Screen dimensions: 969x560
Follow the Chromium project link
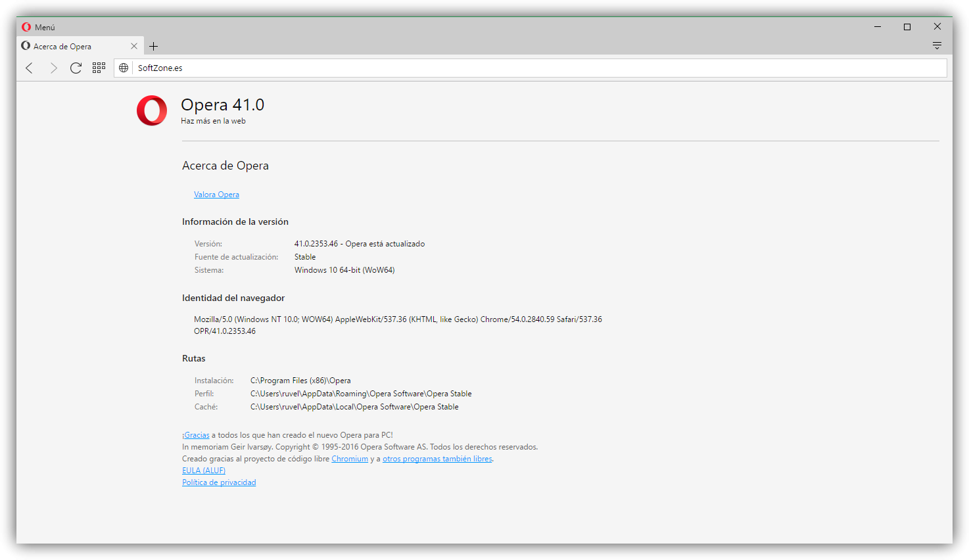click(x=350, y=459)
